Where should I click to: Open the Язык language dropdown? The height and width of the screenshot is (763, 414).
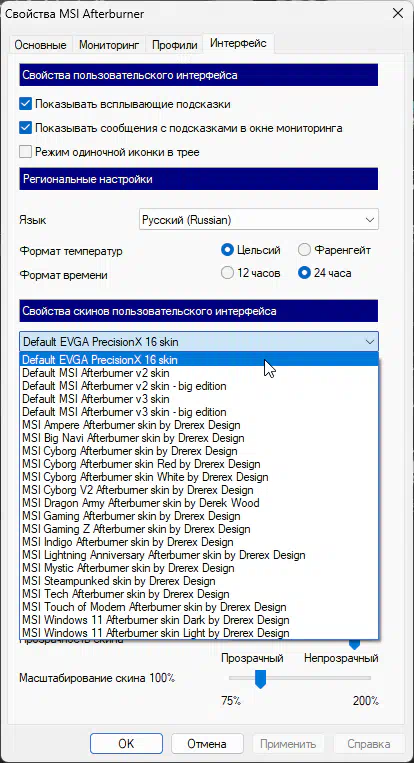[259, 220]
